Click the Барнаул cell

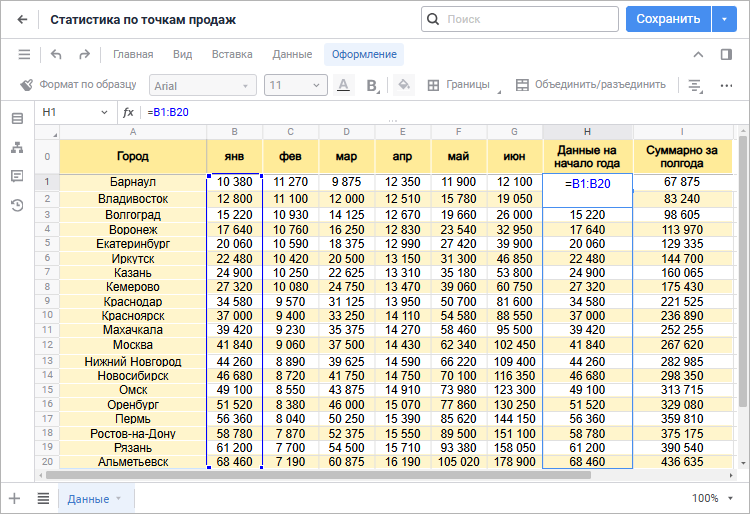[x=133, y=182]
